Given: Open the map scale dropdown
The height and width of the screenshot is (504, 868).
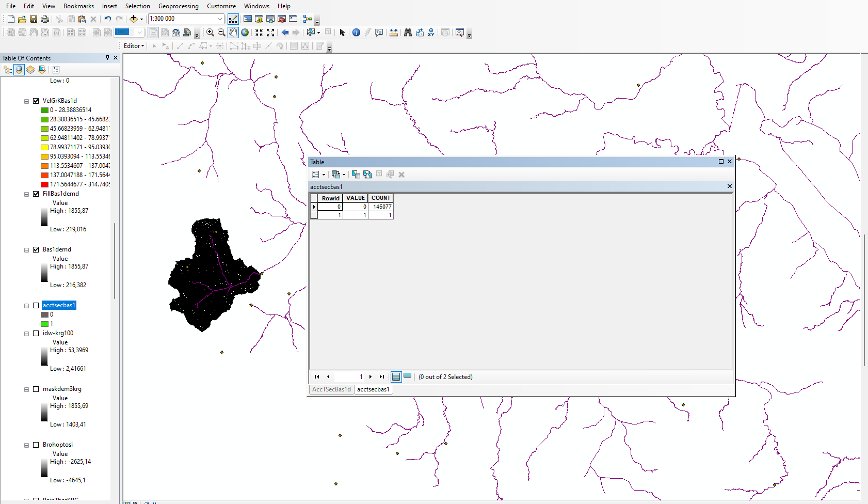Looking at the screenshot, I should [x=219, y=19].
